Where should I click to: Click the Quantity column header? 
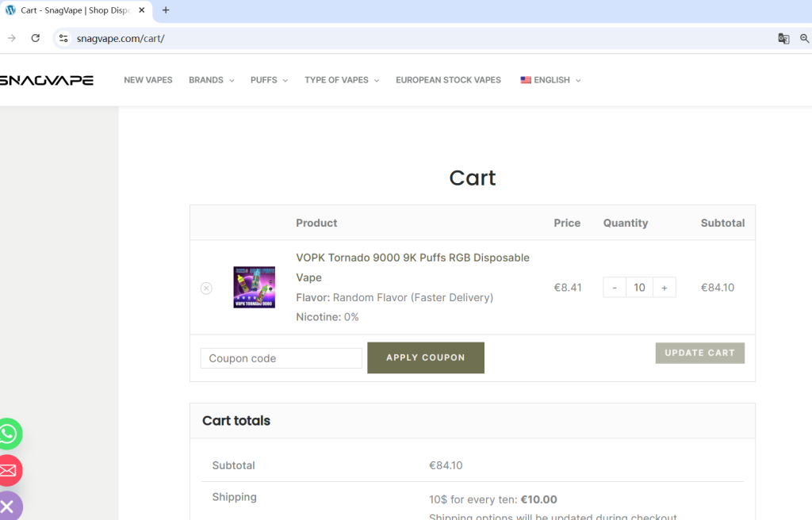[x=626, y=223]
